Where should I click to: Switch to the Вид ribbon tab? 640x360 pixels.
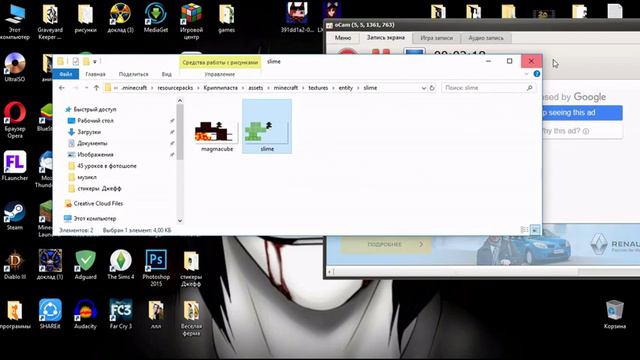pos(167,74)
